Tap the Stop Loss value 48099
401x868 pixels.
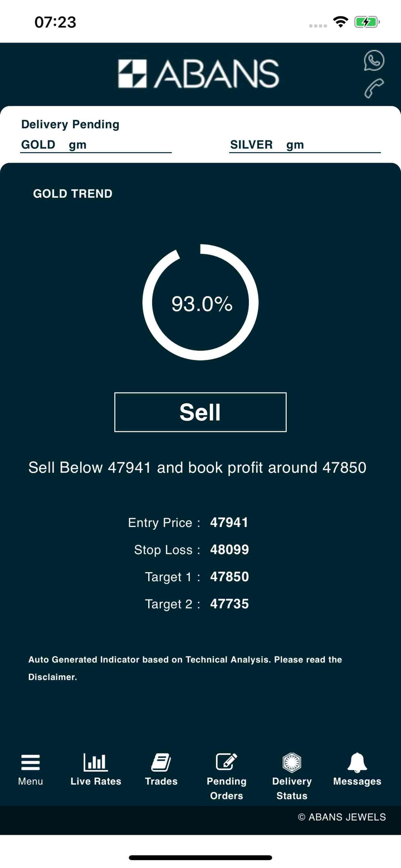coord(229,550)
